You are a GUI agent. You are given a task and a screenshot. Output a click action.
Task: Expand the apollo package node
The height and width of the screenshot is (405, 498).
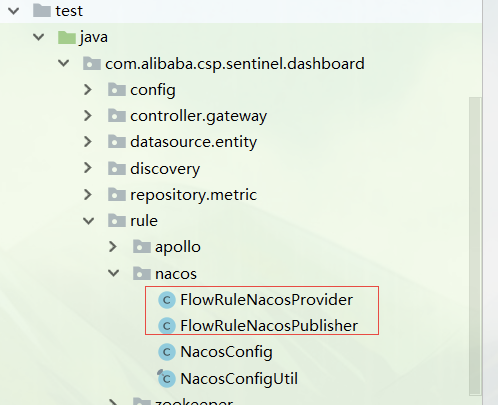coord(113,247)
